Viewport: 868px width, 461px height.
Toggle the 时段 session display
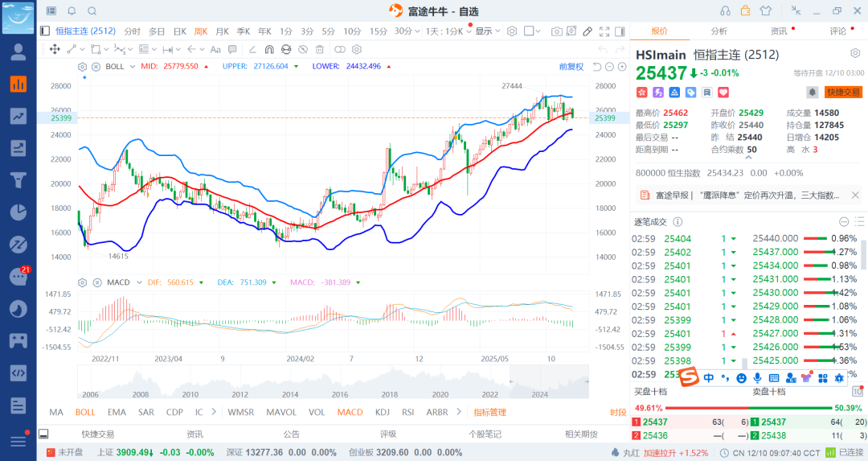tap(617, 412)
